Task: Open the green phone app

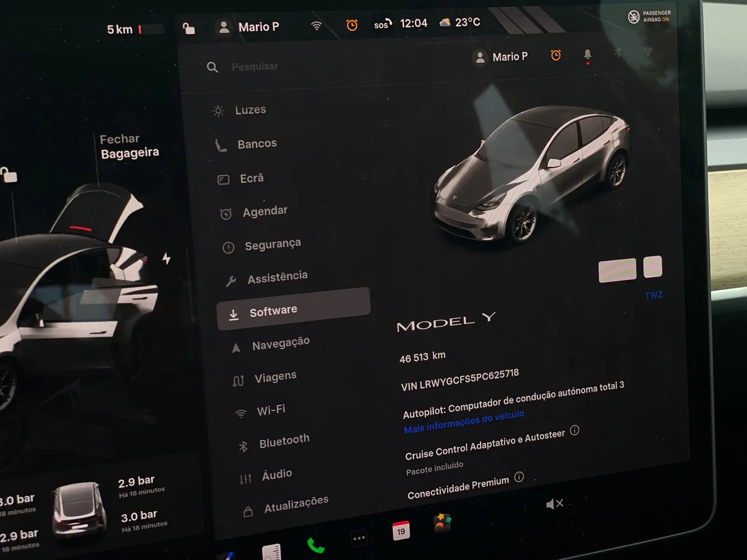Action: click(x=316, y=545)
